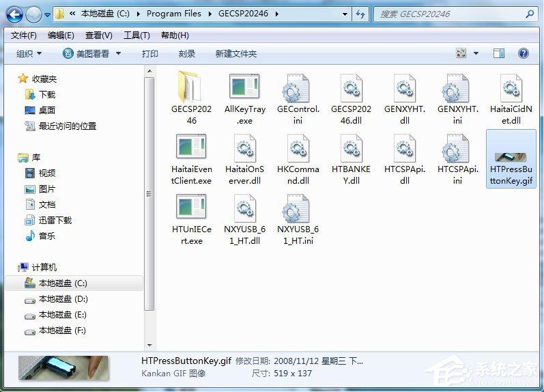Open the 图片 library
This screenshot has width=544, height=392.
point(47,189)
